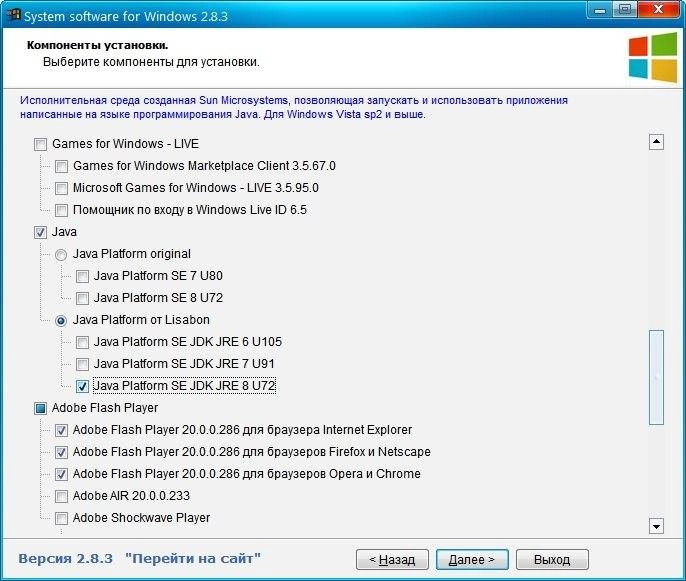686x581 pixels.
Task: Enable Java Platform SE JDK JRE 7 U91
Action: point(82,364)
